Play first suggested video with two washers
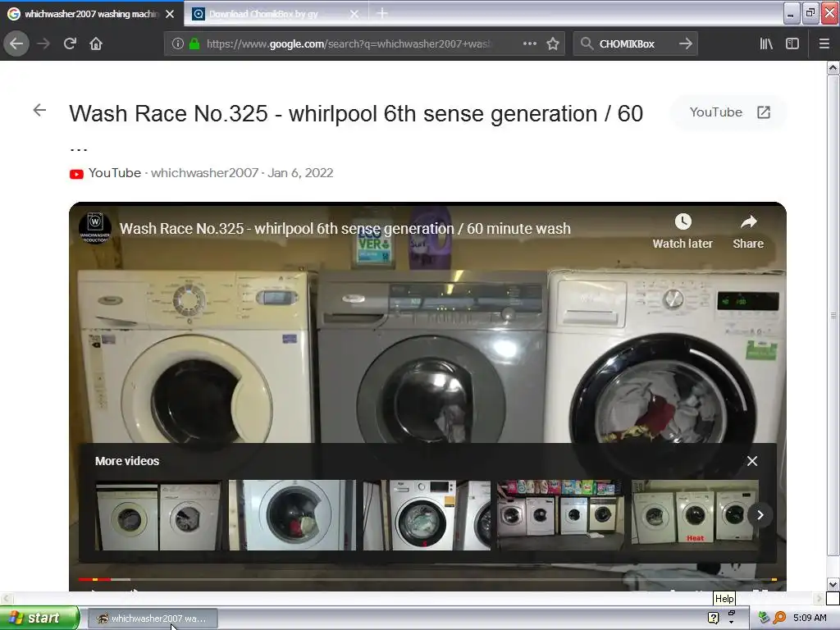840x630 pixels. [x=158, y=515]
